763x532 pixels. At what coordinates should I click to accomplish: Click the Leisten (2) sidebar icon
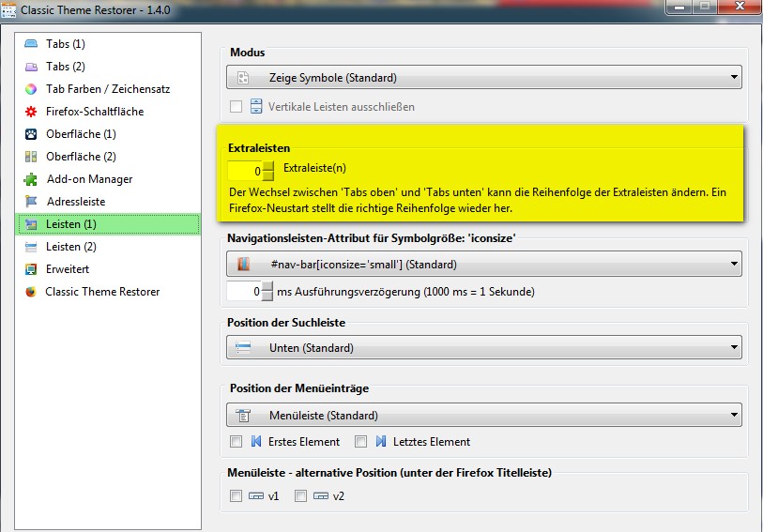(31, 247)
